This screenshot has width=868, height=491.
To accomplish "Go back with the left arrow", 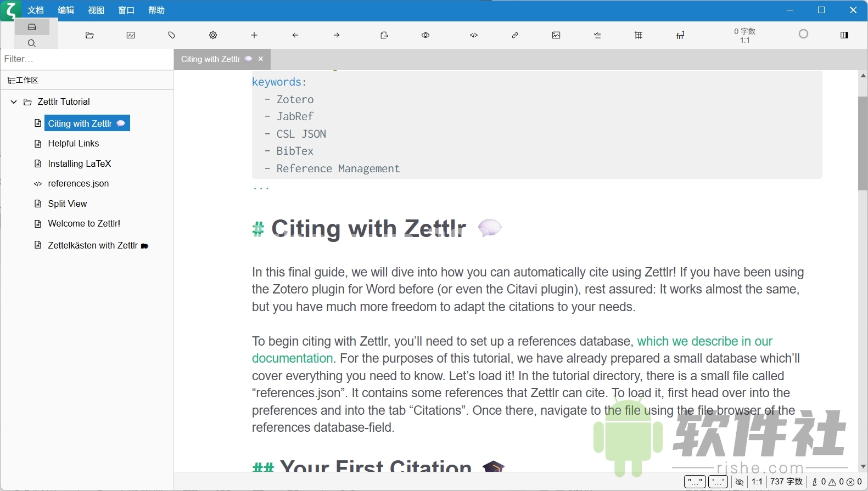I will click(295, 35).
